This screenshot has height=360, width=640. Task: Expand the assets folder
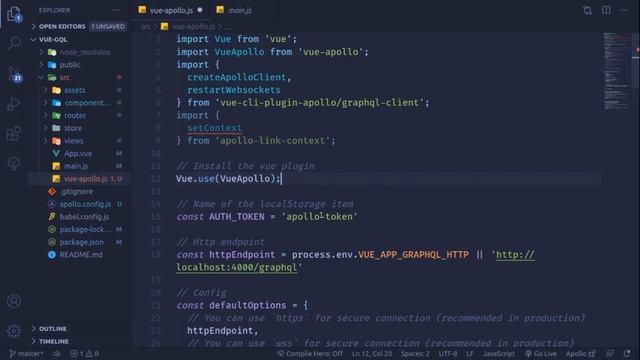click(x=75, y=90)
